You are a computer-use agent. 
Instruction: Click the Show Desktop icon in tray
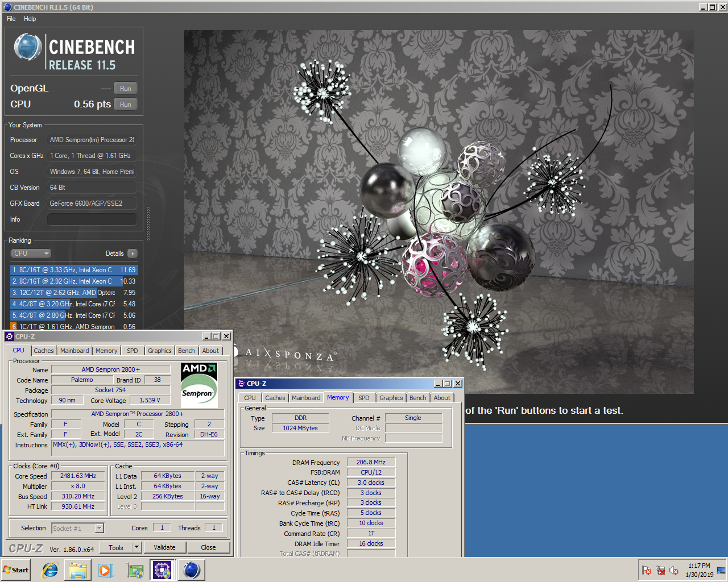coord(721,570)
